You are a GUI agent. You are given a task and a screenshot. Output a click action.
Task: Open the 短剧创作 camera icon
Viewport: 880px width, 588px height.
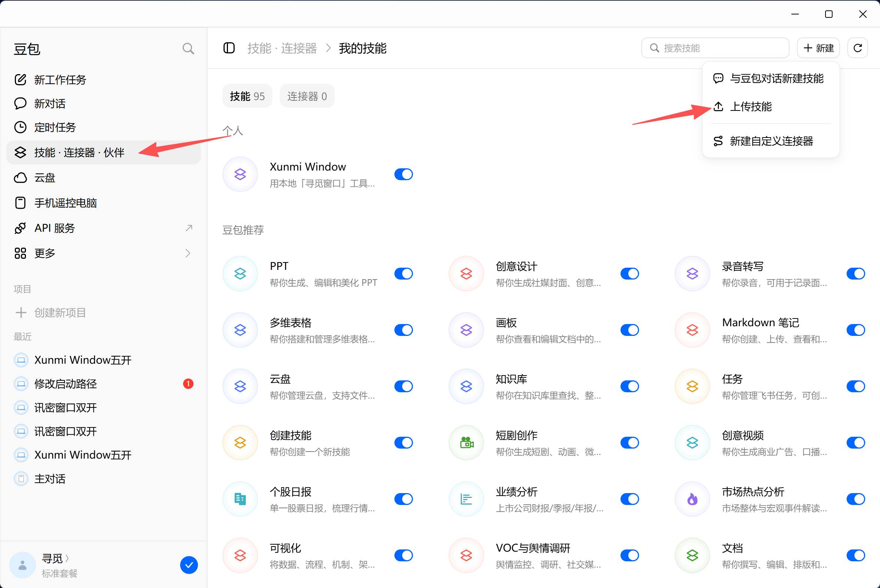pos(466,443)
